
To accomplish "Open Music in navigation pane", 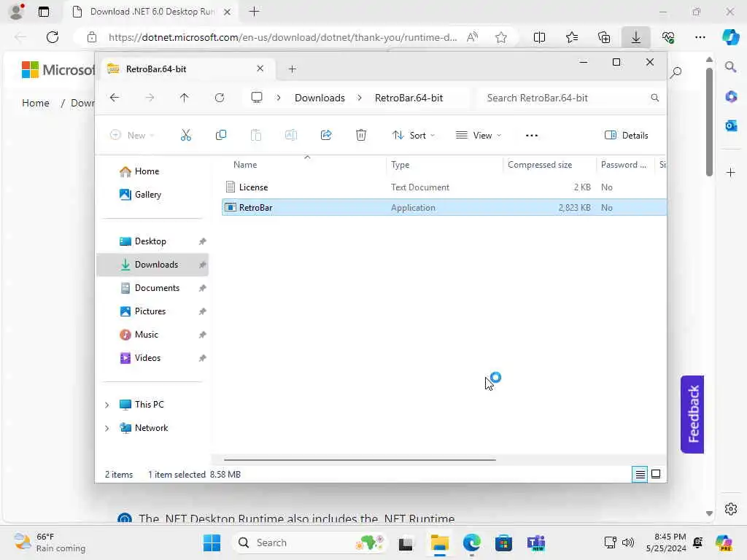I will point(146,334).
